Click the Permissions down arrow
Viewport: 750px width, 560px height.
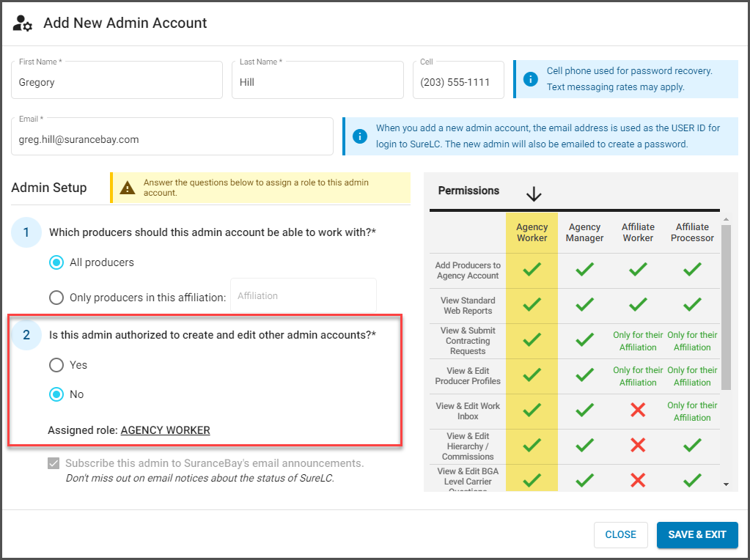(x=534, y=194)
